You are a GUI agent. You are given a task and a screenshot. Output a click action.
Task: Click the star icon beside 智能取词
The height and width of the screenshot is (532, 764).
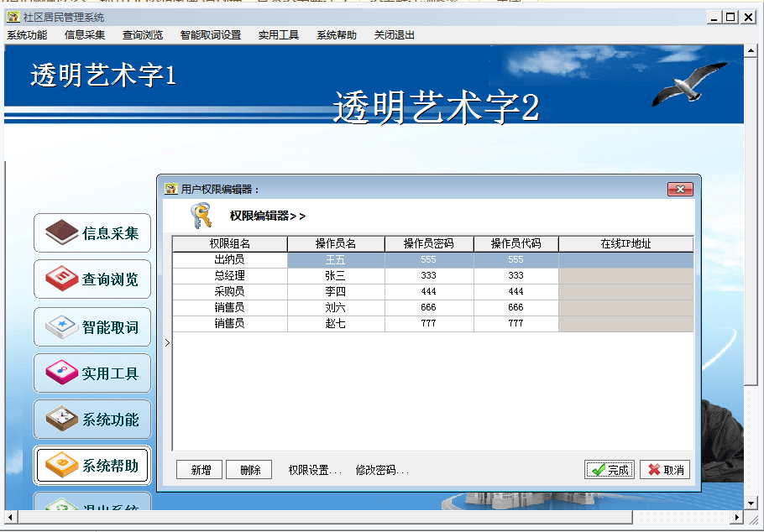(62, 326)
